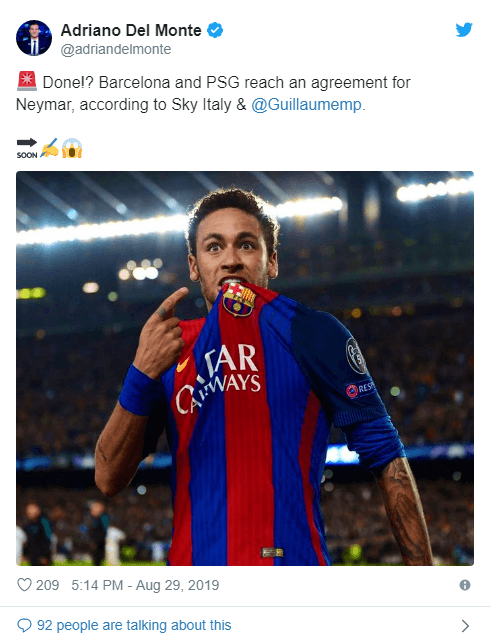Click the screaming face emoji
The height and width of the screenshot is (640, 491).
click(72, 148)
